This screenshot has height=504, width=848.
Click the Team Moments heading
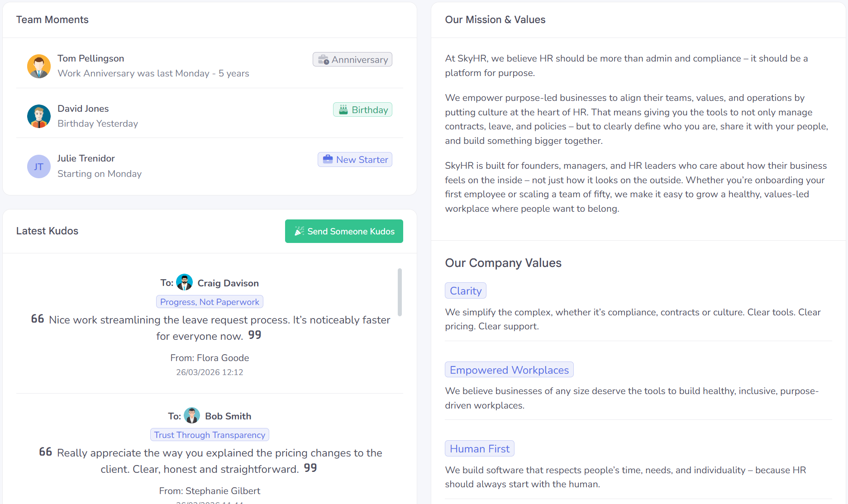[52, 19]
